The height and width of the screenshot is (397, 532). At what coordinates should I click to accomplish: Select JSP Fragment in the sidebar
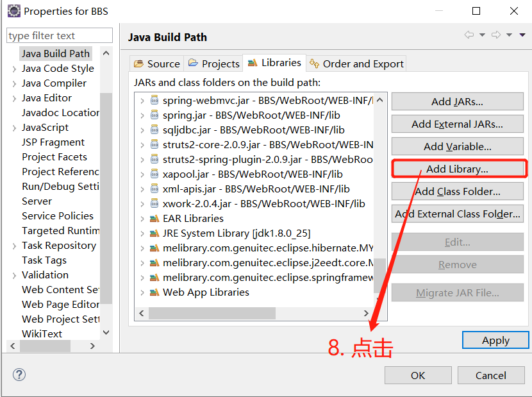point(53,142)
